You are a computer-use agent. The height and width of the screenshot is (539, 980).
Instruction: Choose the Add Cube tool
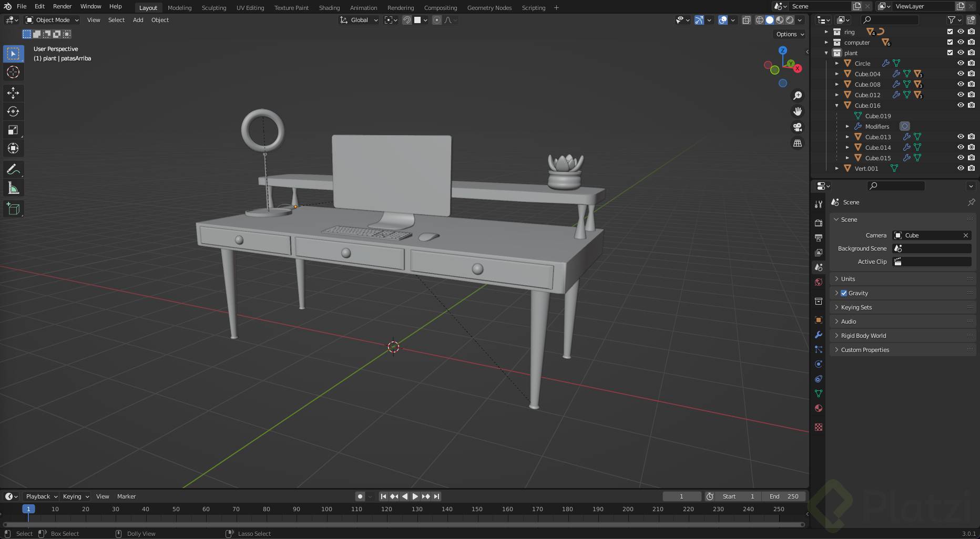pos(13,209)
